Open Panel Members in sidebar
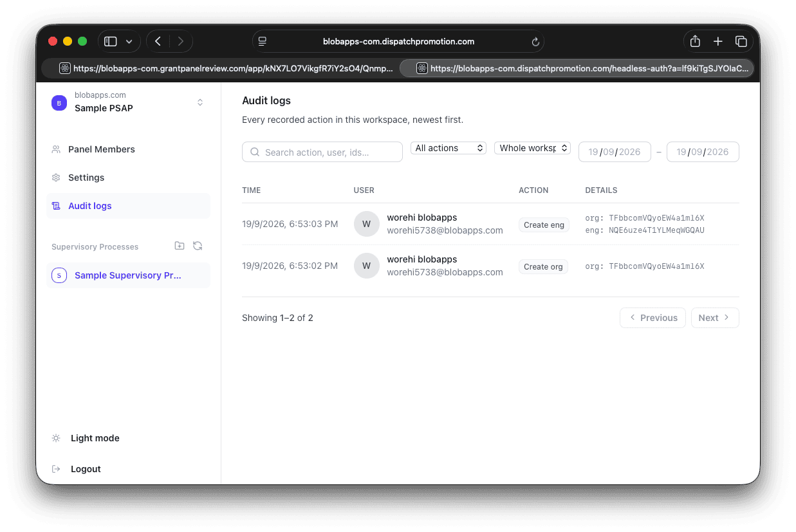 [128, 149]
